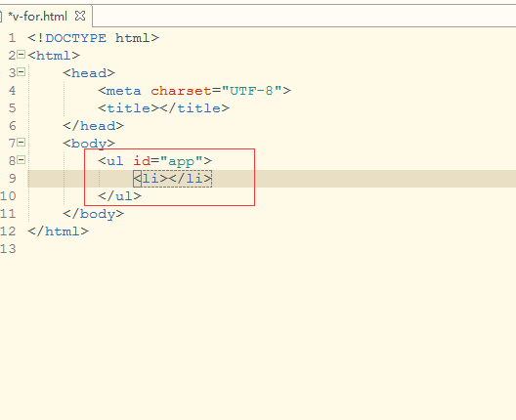The height and width of the screenshot is (420, 516).
Task: Click the DOCTYPE html declaration
Action: click(x=93, y=38)
